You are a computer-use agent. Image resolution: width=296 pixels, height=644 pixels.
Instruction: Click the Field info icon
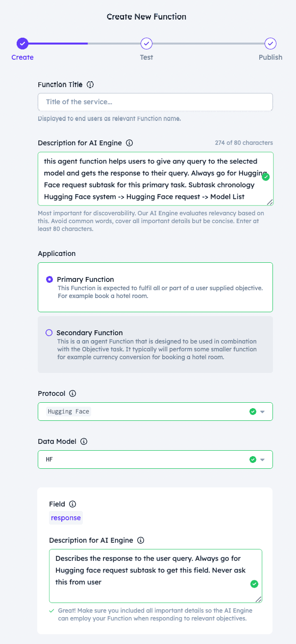click(x=73, y=504)
